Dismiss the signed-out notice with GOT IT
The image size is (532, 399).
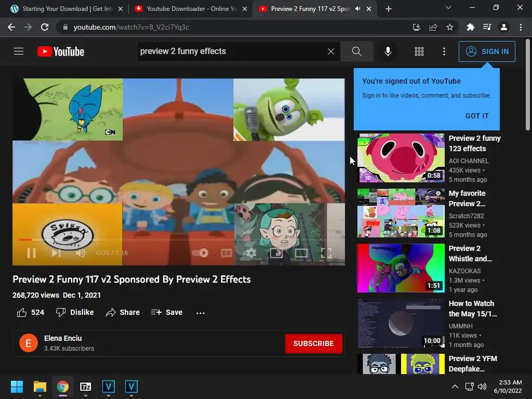point(477,116)
